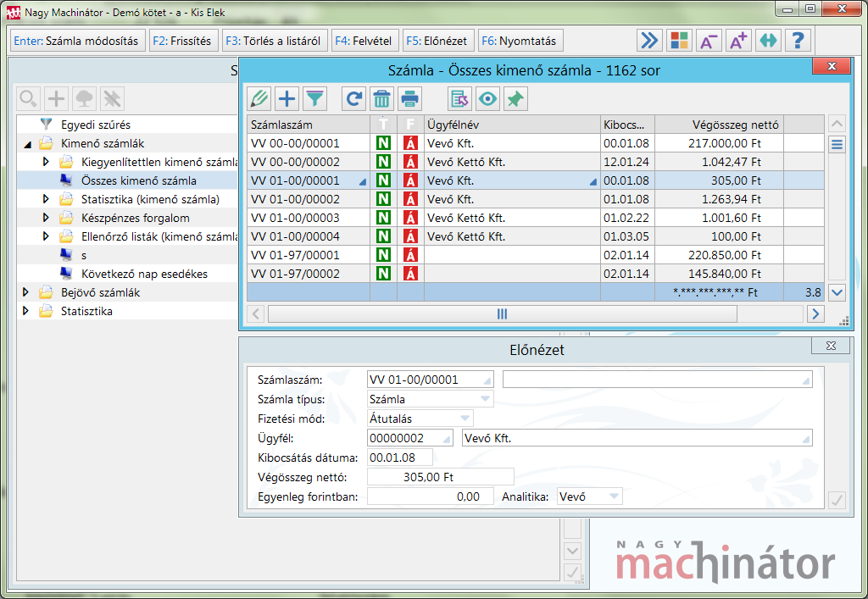
Task: Decrease font size with the A- icon
Action: tap(709, 41)
